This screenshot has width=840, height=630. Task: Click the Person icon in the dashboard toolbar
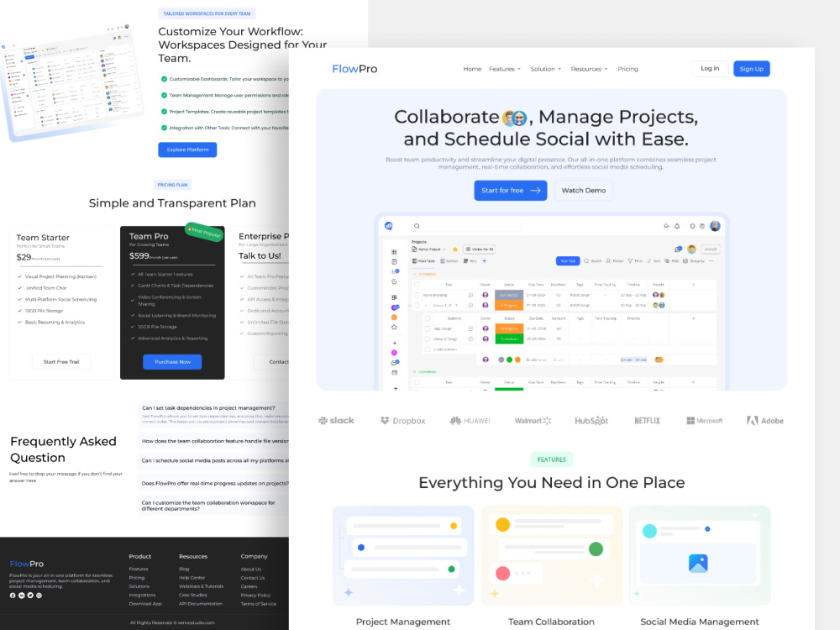point(608,261)
